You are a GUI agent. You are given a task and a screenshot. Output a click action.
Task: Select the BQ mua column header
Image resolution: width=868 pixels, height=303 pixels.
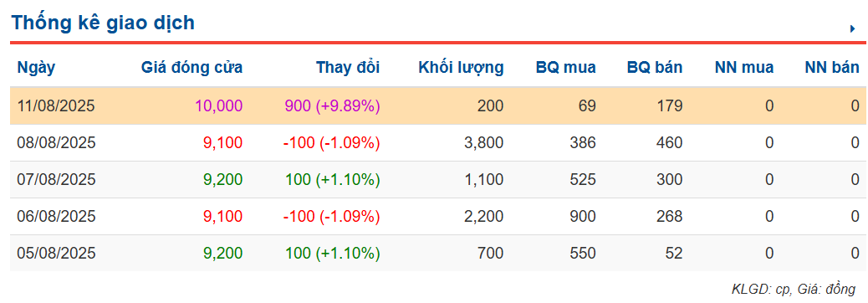coord(566,68)
